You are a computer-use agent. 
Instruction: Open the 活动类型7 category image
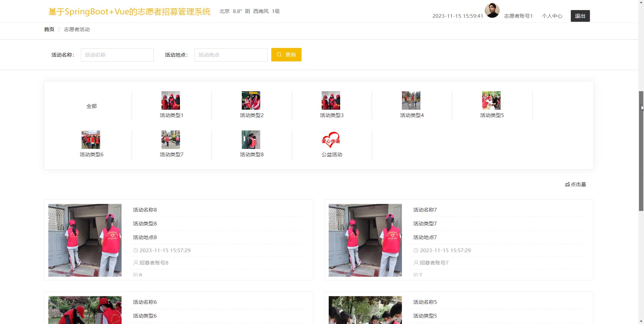[x=171, y=140]
